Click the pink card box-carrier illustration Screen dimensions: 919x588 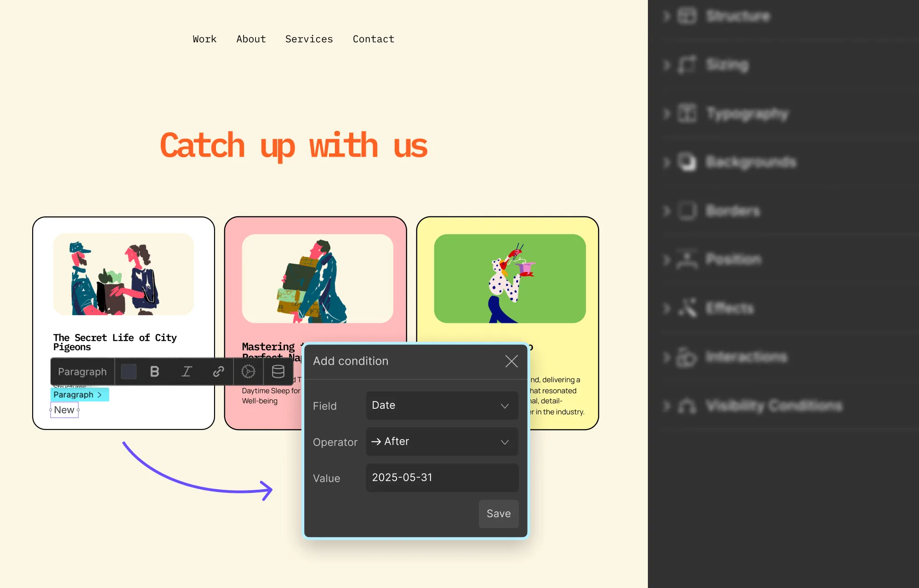318,278
